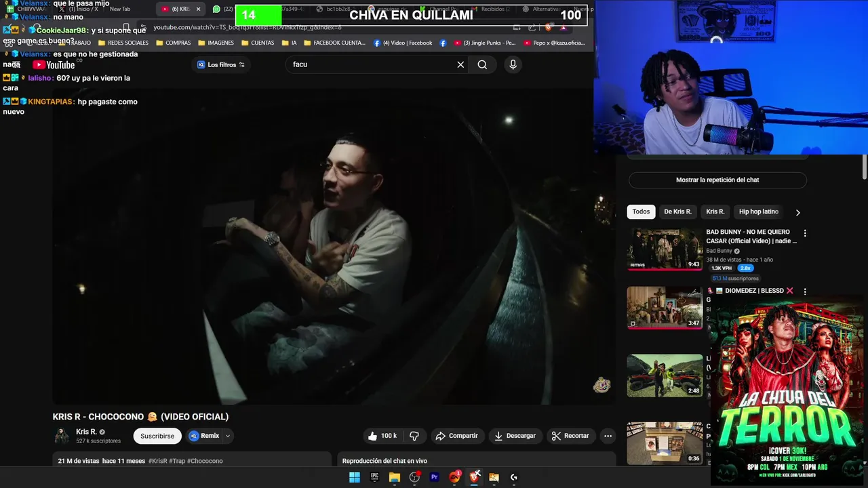
Task: Open EA app from taskbar
Action: pos(454,477)
